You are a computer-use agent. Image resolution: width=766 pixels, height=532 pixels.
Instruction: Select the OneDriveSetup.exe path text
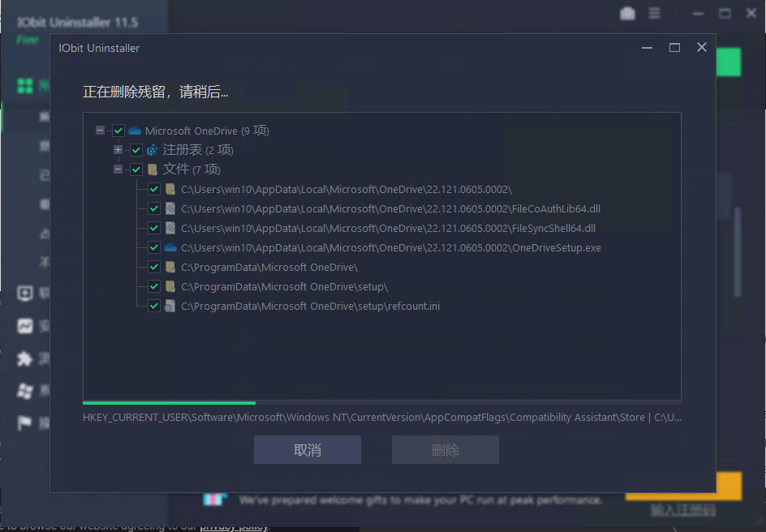391,247
